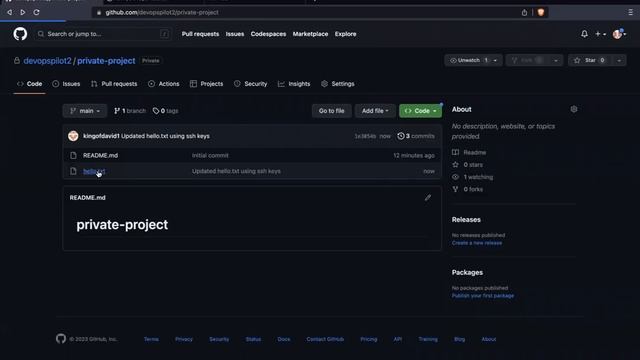Switch to the repository Pull requests tab
Image resolution: width=640 pixels, height=360 pixels.
(x=114, y=84)
